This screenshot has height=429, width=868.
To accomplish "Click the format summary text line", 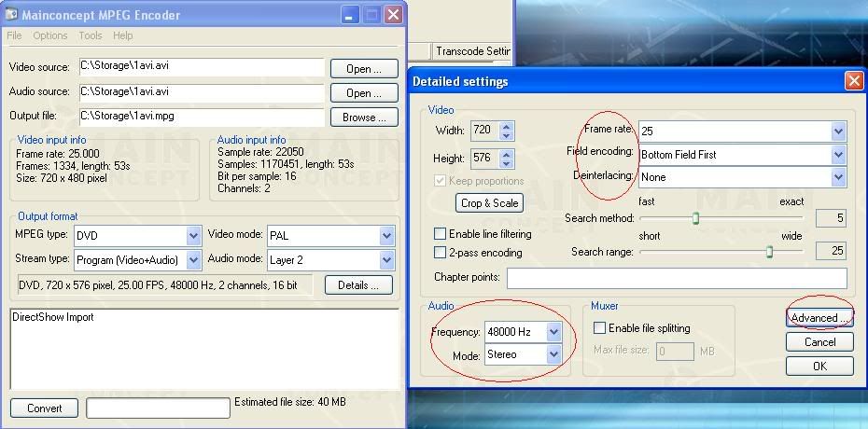I will (165, 285).
